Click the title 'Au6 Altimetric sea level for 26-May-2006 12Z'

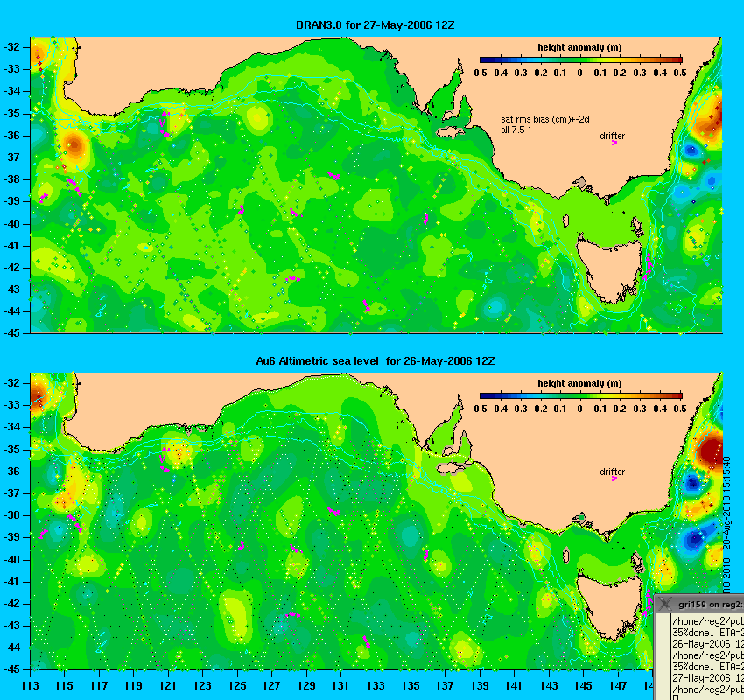click(375, 360)
